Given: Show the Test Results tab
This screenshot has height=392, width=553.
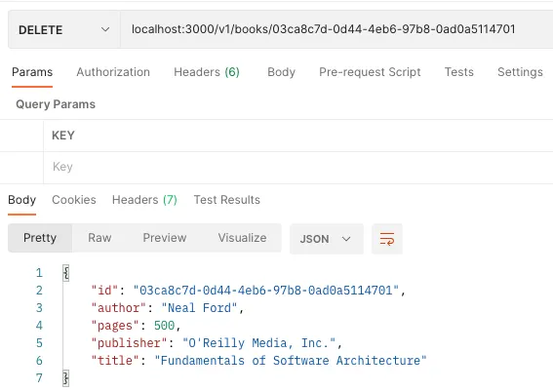Looking at the screenshot, I should coord(227,200).
